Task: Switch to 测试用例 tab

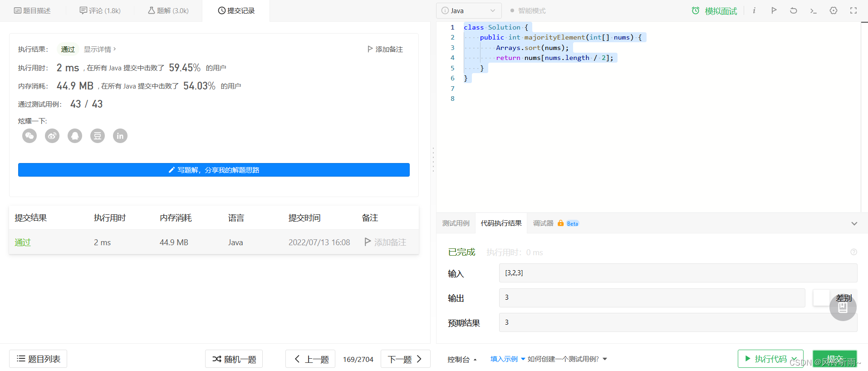Action: [456, 223]
